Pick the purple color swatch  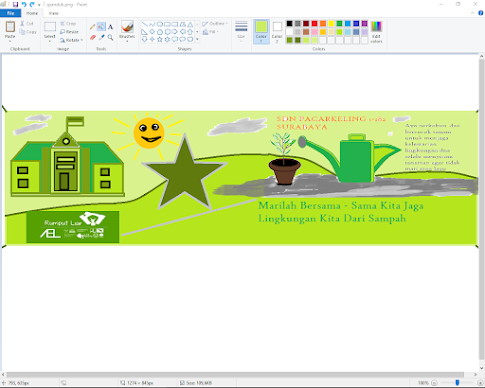coord(364,23)
